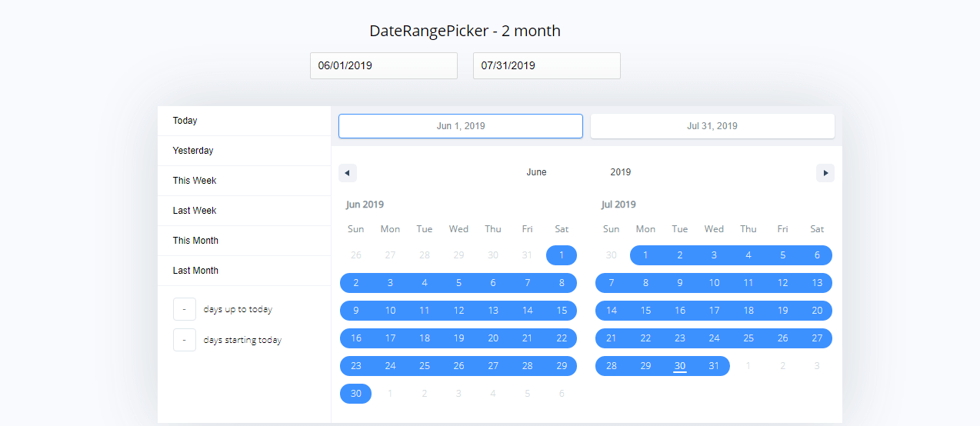Open the 2019 year selector
Viewport: 980px width, 426px height.
pos(621,172)
